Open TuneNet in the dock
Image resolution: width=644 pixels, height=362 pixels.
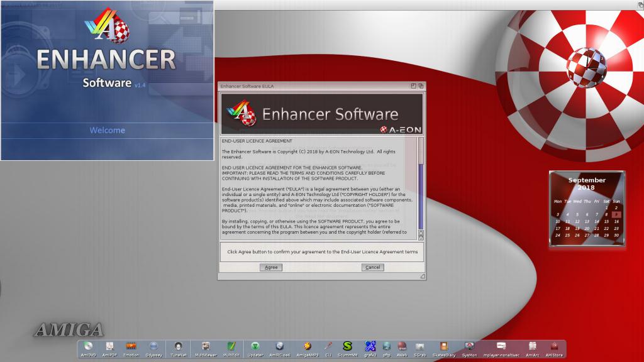pyautogui.click(x=178, y=348)
